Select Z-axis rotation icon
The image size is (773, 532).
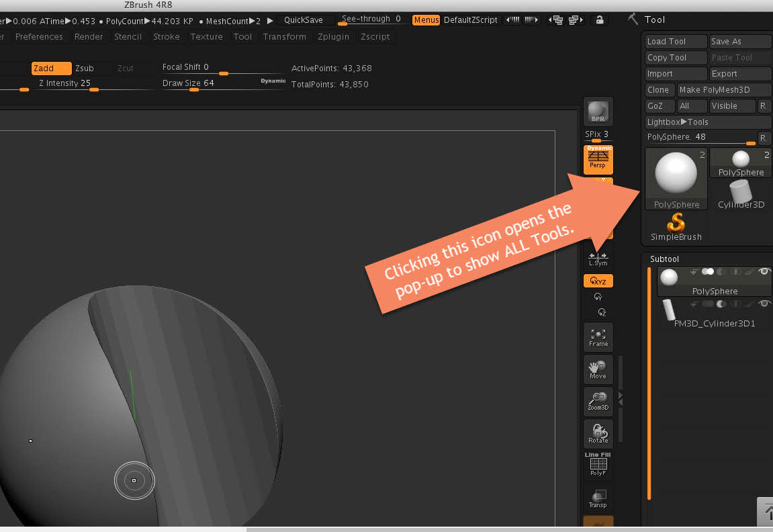pyautogui.click(x=601, y=312)
